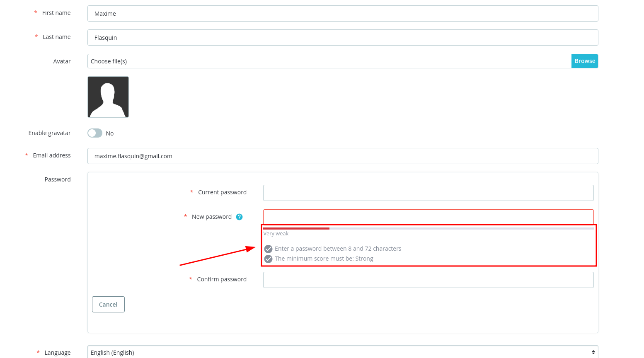Click the highlighted password requirements box
Image resolution: width=644 pixels, height=358 pixels.
pyautogui.click(x=429, y=244)
